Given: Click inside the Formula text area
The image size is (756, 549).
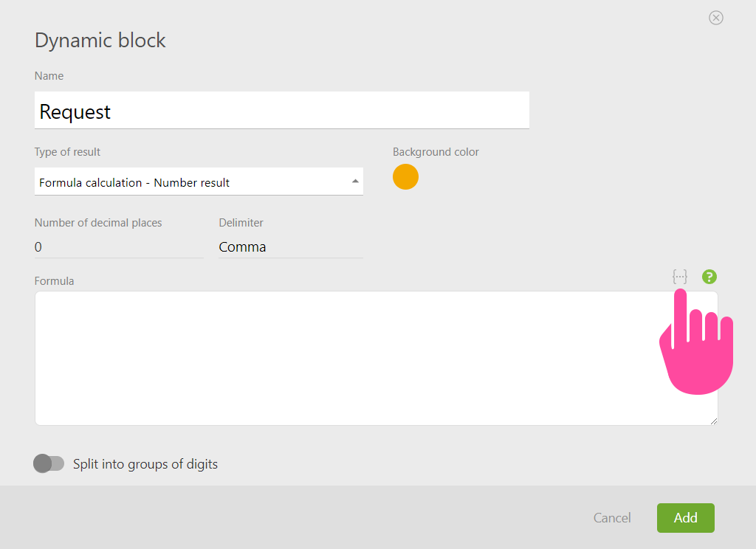Looking at the screenshot, I should [x=376, y=358].
